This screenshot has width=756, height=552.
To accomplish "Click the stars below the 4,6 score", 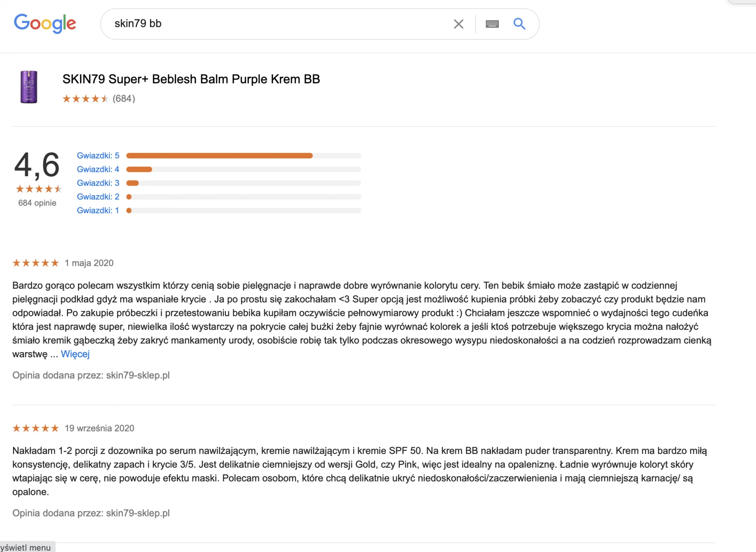I will pyautogui.click(x=39, y=189).
